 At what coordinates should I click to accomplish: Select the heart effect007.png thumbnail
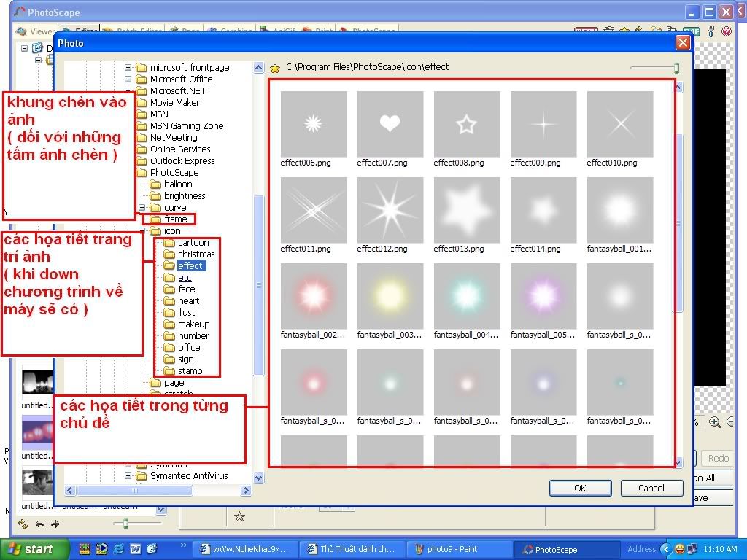390,124
